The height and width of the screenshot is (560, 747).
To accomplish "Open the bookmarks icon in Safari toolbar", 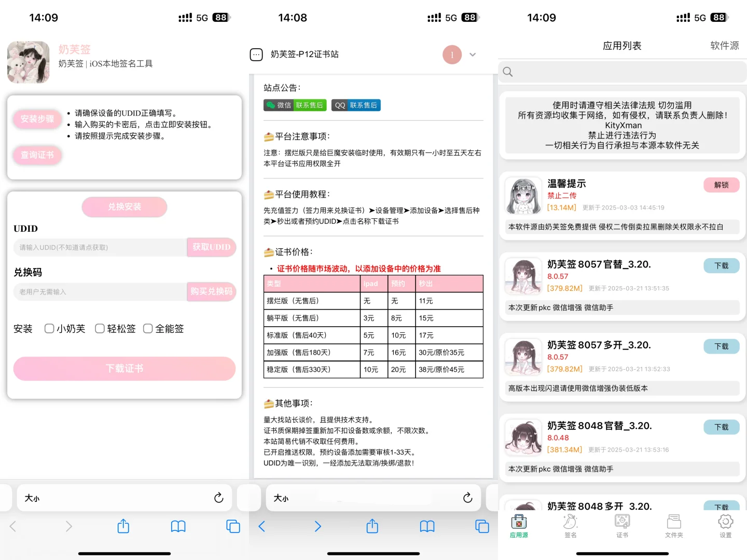I will [178, 526].
